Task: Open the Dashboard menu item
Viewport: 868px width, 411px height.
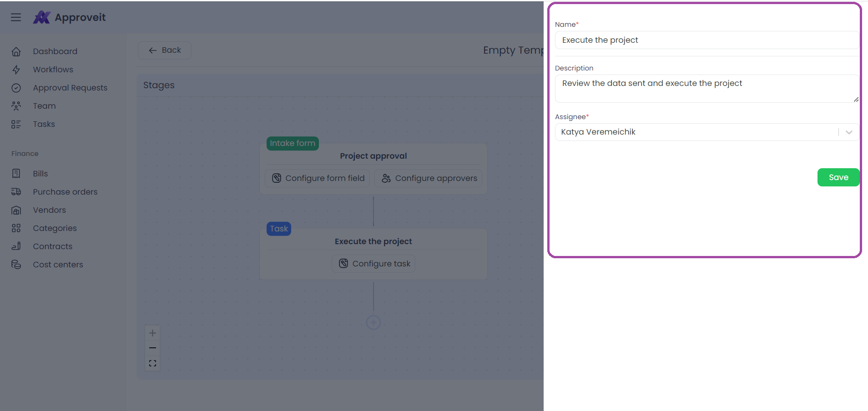Action: [x=55, y=51]
